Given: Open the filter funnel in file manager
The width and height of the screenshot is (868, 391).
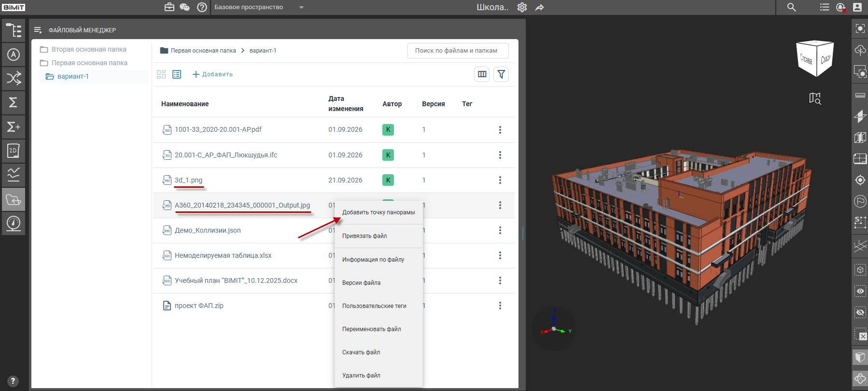Looking at the screenshot, I should (x=501, y=74).
